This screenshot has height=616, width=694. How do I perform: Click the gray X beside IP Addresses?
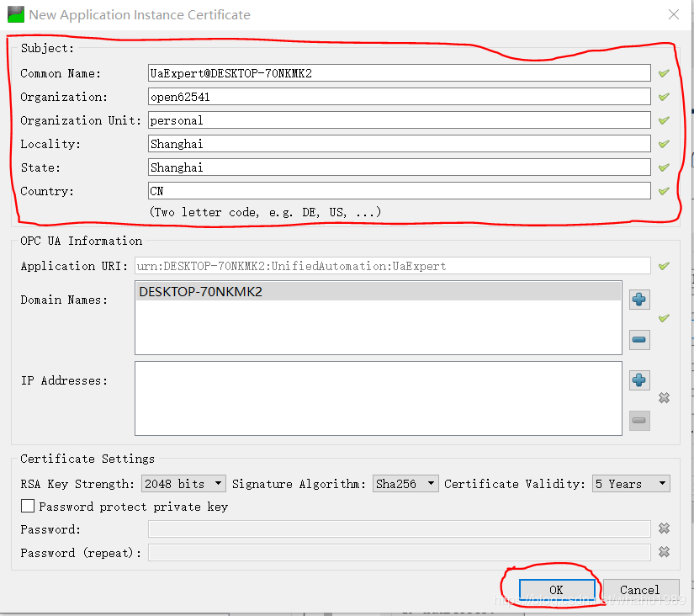coord(664,398)
